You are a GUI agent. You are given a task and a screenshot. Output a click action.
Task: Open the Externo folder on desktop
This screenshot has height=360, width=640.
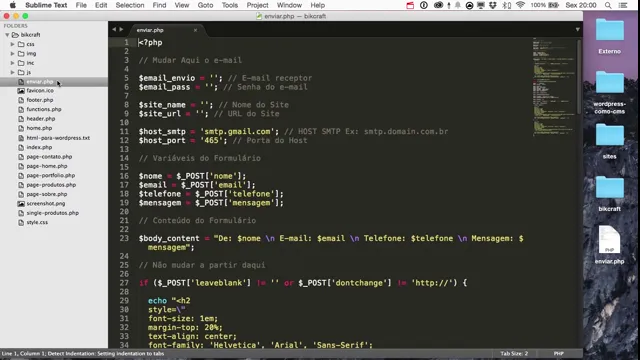point(609,36)
